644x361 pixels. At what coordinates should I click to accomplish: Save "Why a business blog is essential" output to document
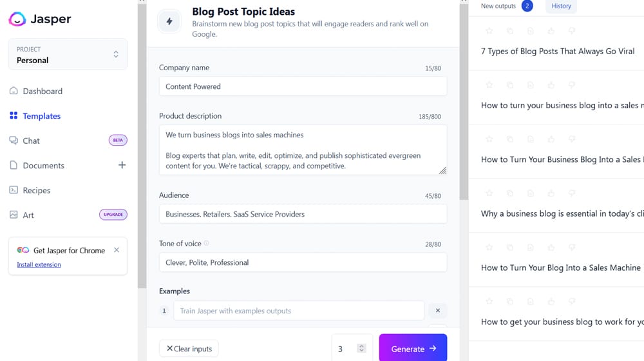click(x=531, y=193)
